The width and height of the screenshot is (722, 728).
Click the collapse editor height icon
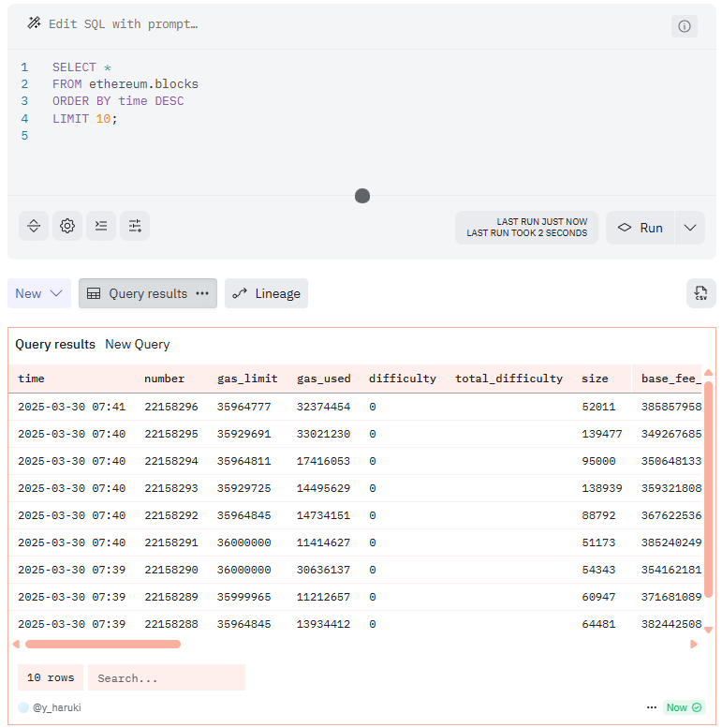[x=34, y=226]
